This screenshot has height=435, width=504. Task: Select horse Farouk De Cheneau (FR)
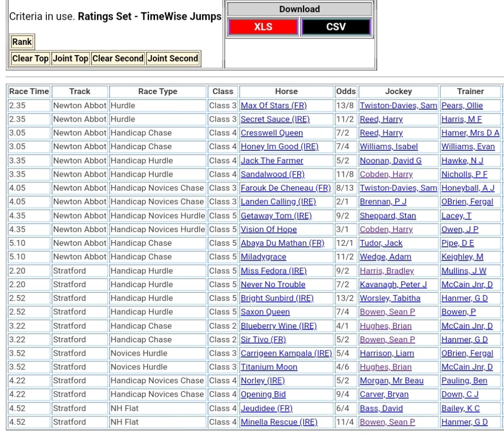[285, 188]
